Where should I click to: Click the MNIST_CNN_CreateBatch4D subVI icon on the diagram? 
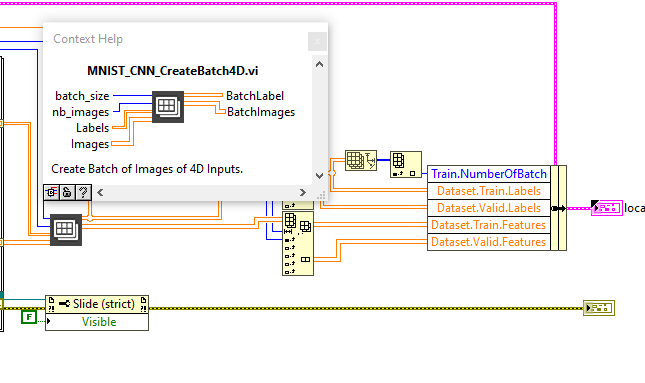[66, 230]
